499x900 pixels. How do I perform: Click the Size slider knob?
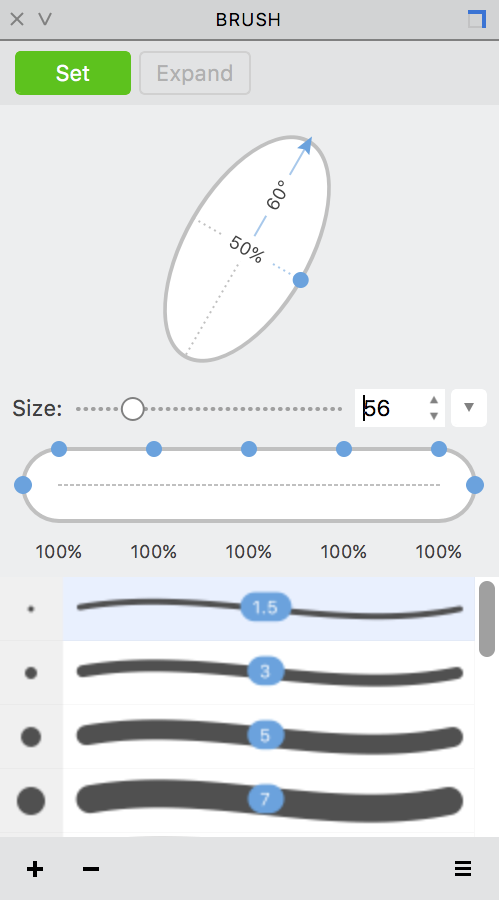point(133,409)
